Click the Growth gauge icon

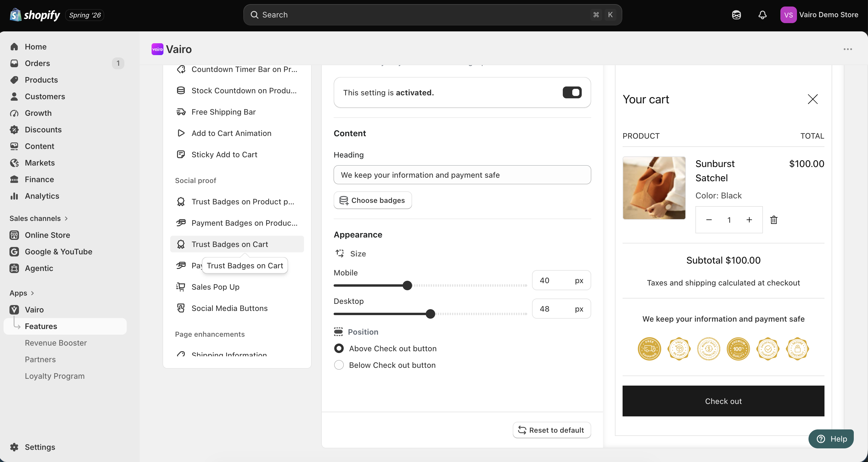tap(14, 113)
